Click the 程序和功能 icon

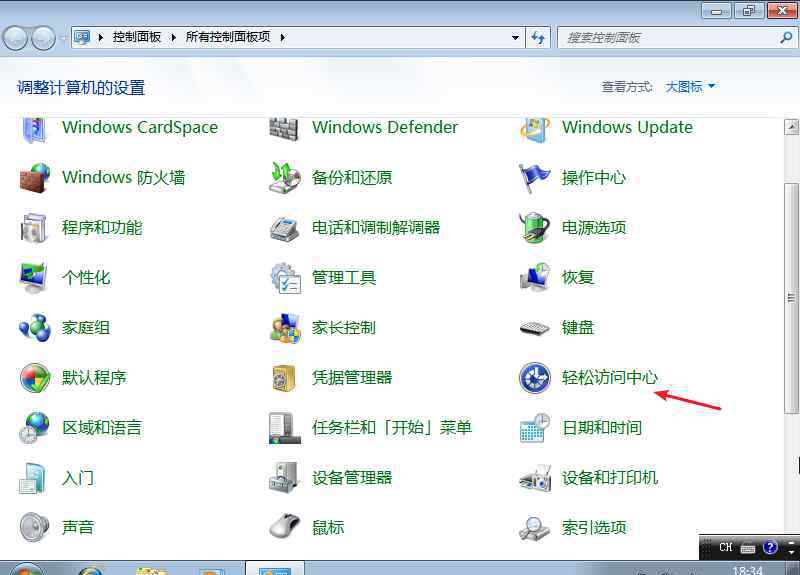click(x=34, y=228)
